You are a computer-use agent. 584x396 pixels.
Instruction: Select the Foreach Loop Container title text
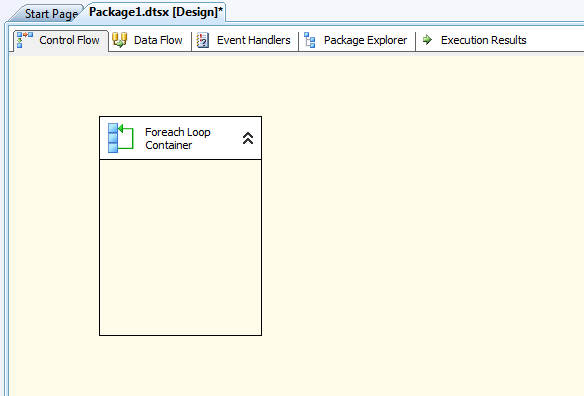[178, 138]
